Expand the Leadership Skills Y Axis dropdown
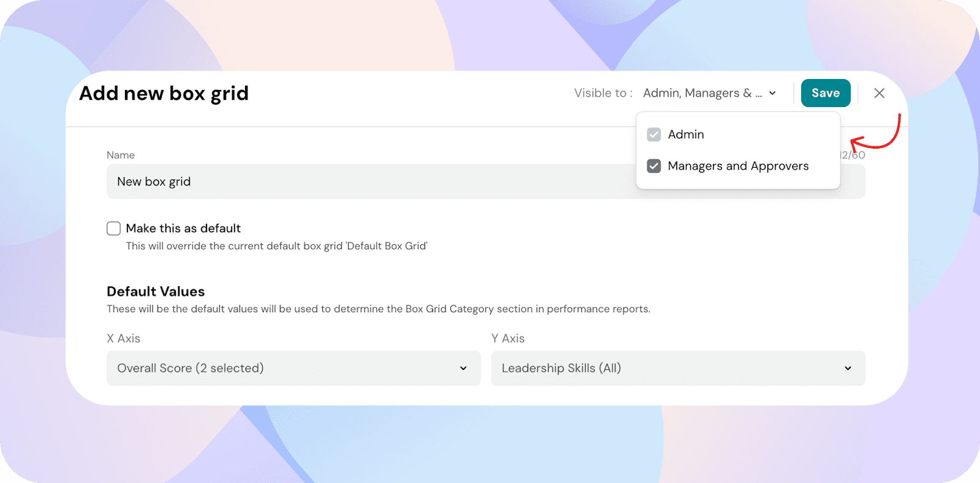Viewport: 980px width, 483px height. [677, 368]
